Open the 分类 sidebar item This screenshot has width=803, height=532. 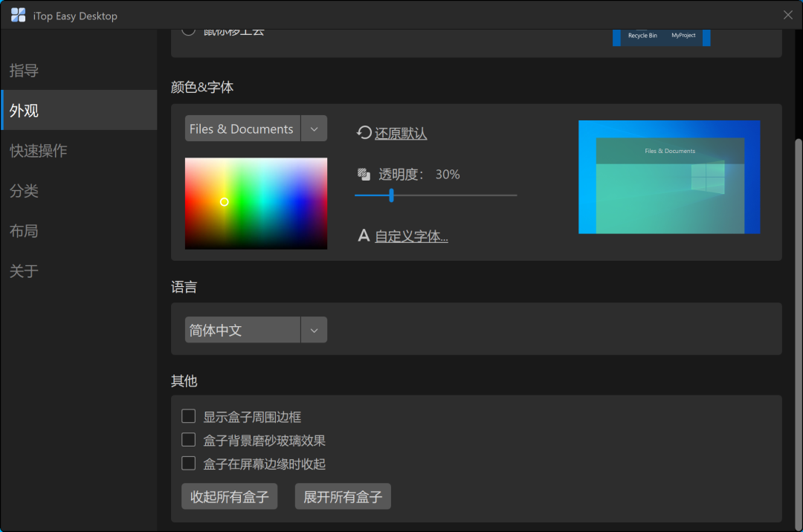(x=79, y=190)
